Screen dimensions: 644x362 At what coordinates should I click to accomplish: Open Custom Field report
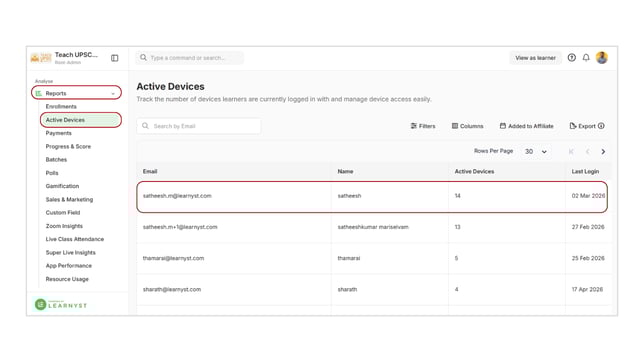tap(63, 212)
